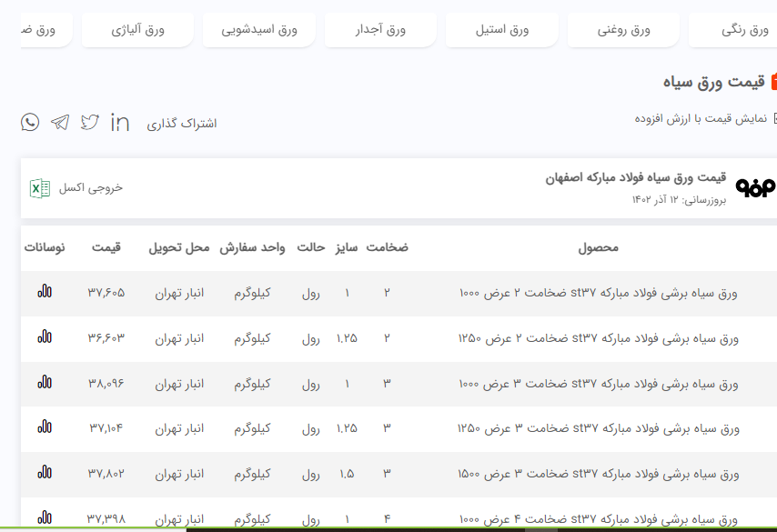Select the ورق آجدار category tab
Image resolution: width=777 pixels, height=532 pixels.
pyautogui.click(x=380, y=30)
